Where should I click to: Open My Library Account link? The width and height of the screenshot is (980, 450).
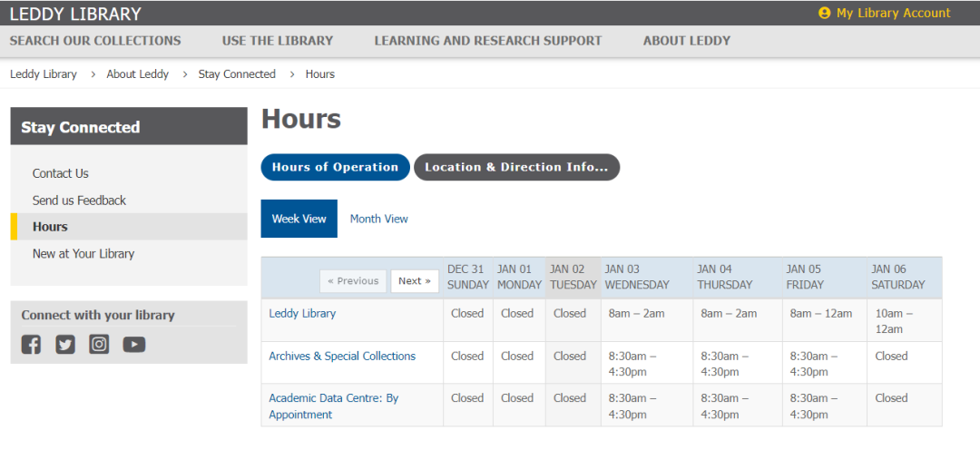[893, 13]
